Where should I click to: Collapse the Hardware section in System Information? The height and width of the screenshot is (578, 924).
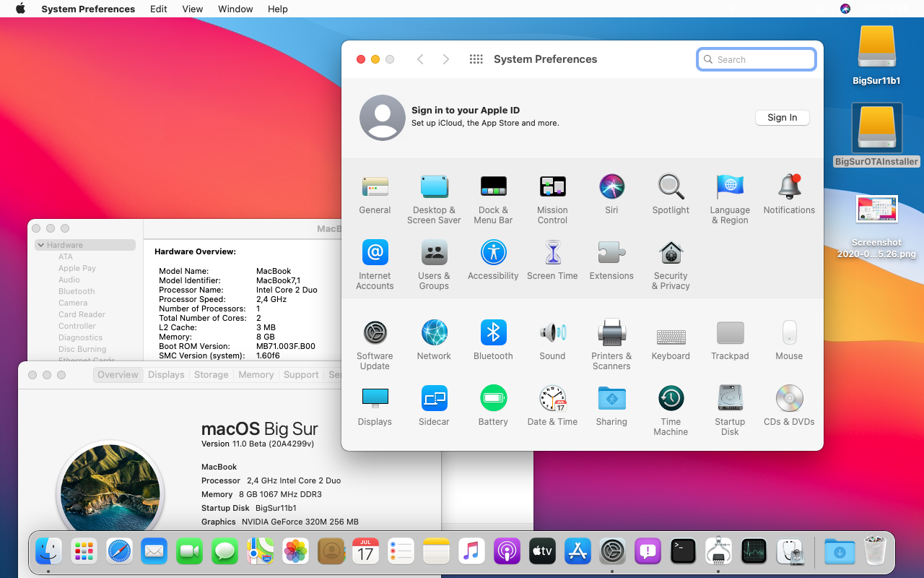[x=41, y=245]
